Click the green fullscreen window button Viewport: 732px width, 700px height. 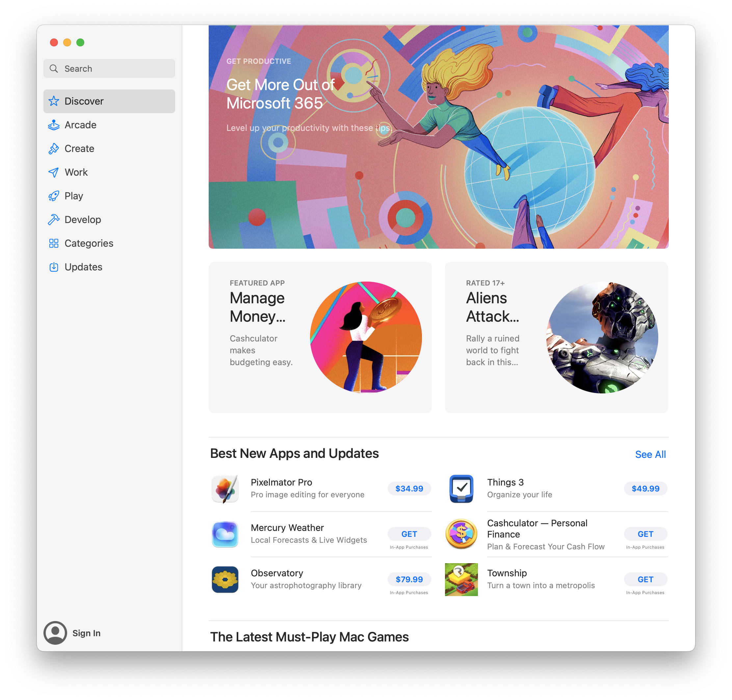click(80, 42)
